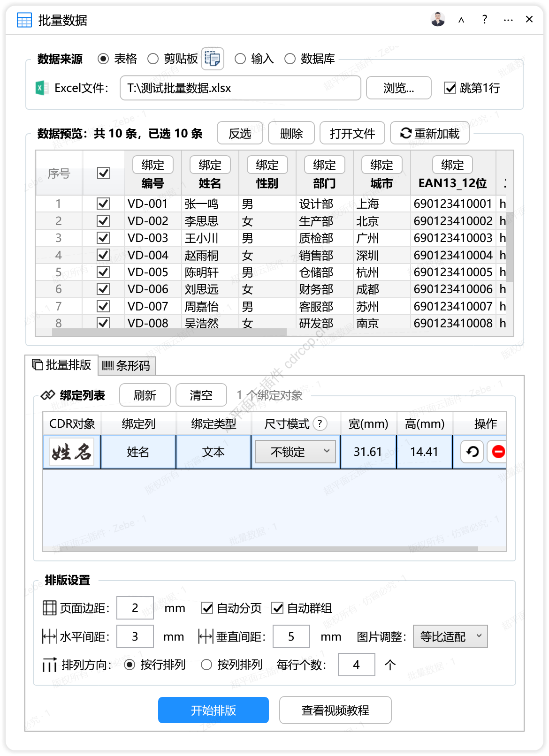The height and width of the screenshot is (756, 549).
Task: Select 按行排列 radio option
Action: (130, 665)
